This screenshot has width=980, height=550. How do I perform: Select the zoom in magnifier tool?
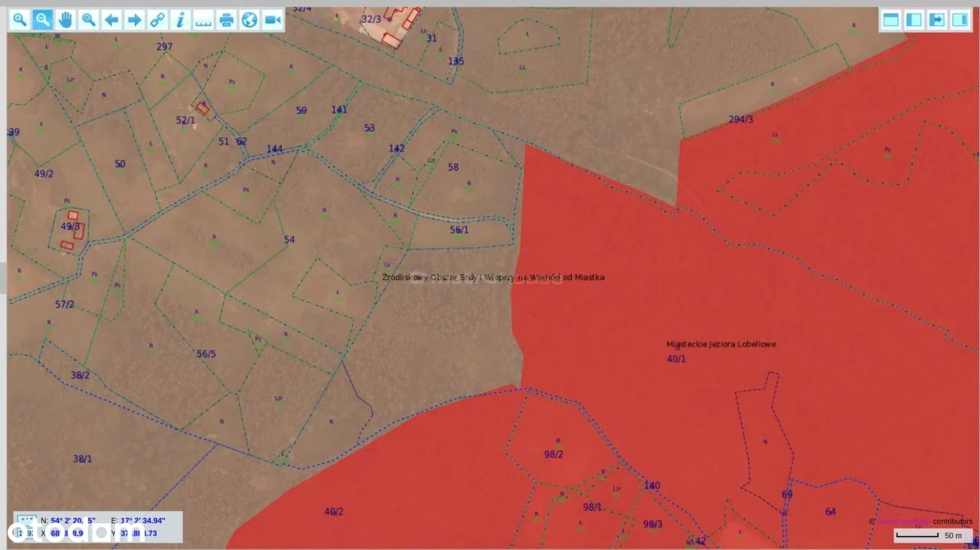[x=20, y=20]
